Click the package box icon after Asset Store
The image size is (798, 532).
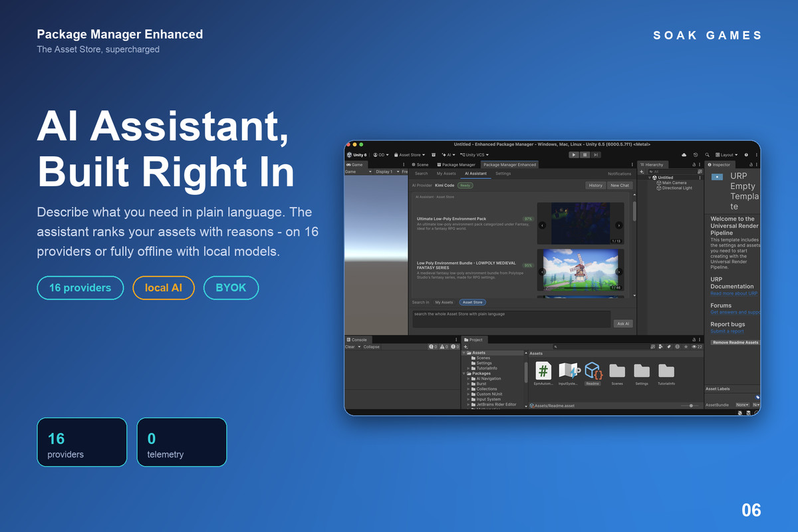pos(434,155)
